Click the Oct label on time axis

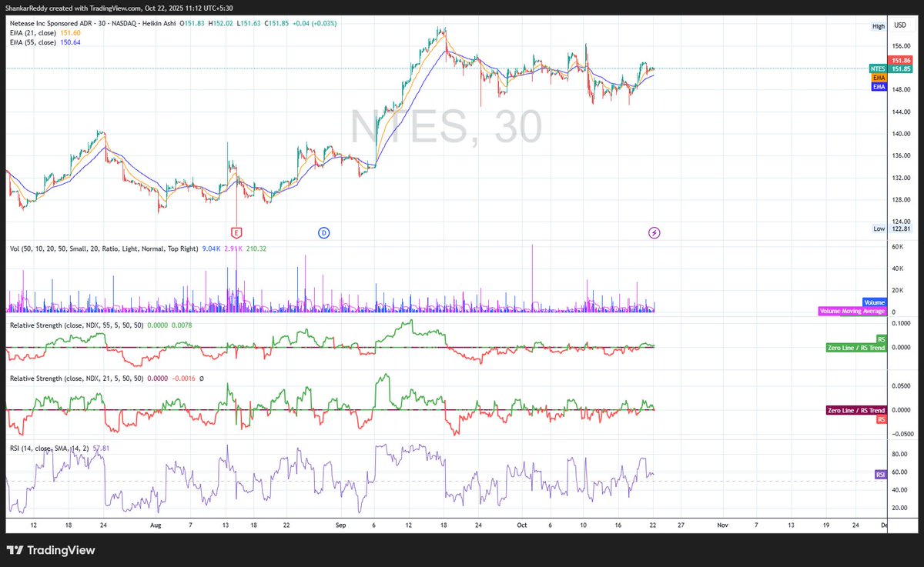[x=521, y=525]
